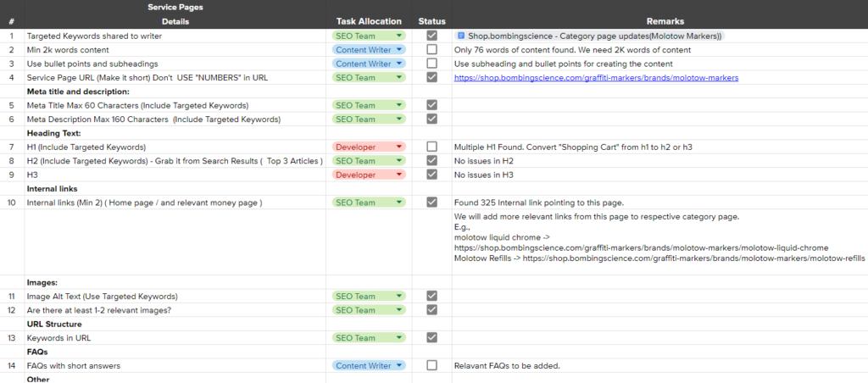The width and height of the screenshot is (868, 383).
Task: Select the 'Meta title and description:' section cell
Action: click(x=175, y=92)
